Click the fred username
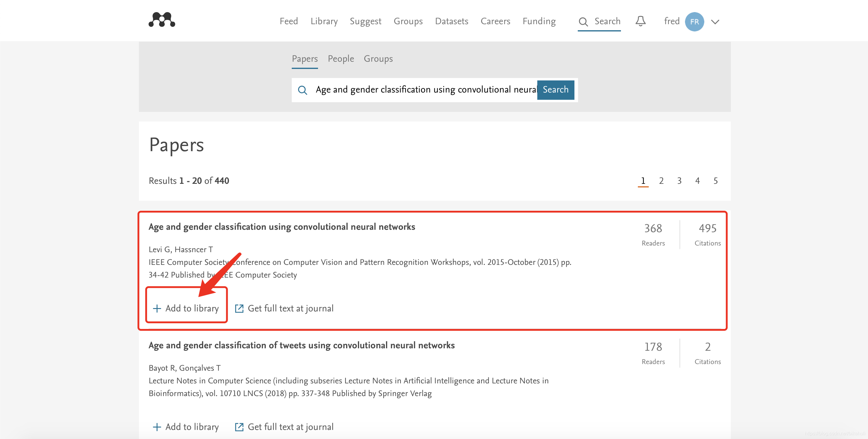Image resolution: width=868 pixels, height=439 pixels. pos(672,21)
